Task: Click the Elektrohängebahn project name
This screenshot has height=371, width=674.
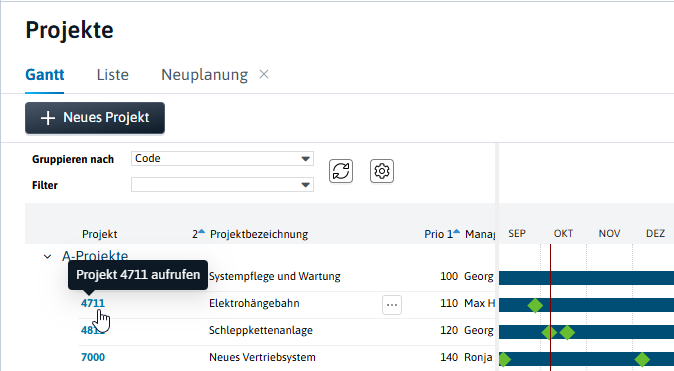Action: (x=254, y=303)
